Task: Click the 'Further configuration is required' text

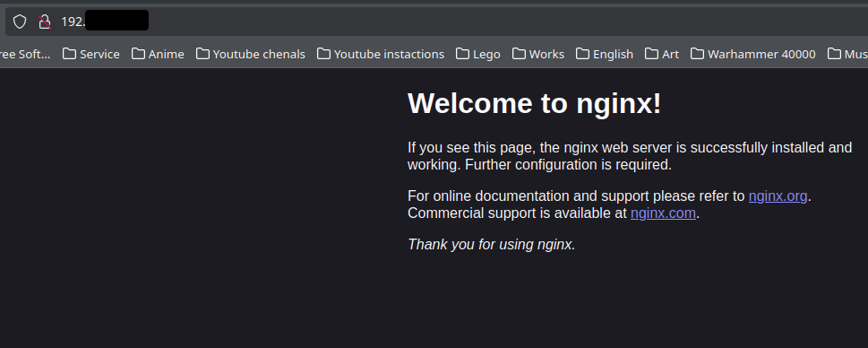Action: click(568, 165)
